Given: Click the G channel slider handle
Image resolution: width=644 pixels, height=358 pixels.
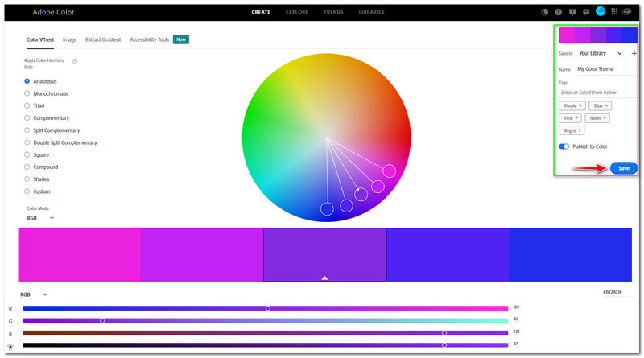Looking at the screenshot, I should pos(102,321).
